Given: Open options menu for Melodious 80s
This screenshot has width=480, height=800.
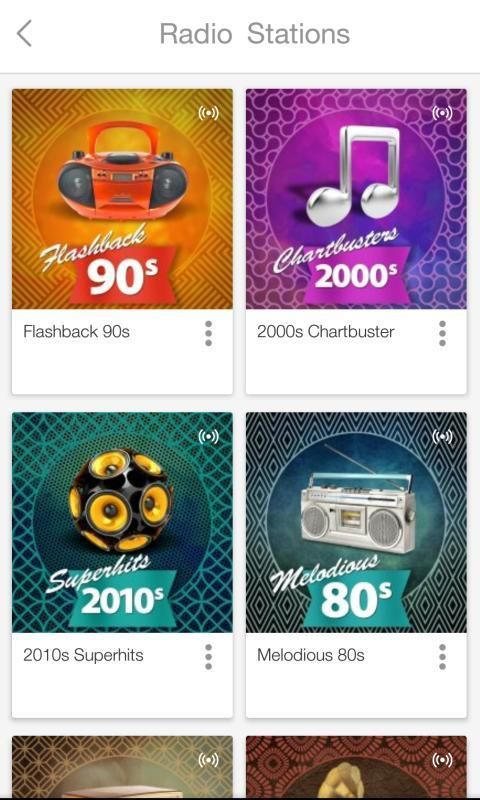Looking at the screenshot, I should click(x=442, y=657).
